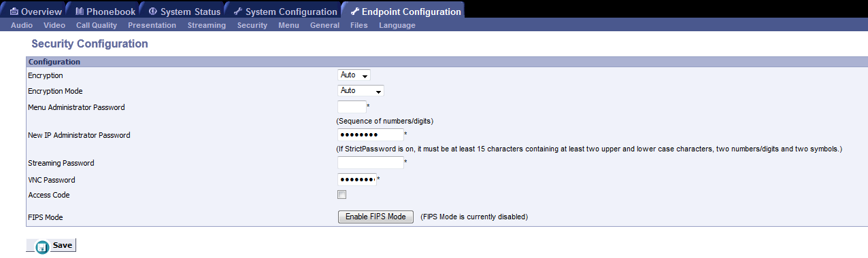This screenshot has height=258, width=868.
Task: Click the VNC Password field
Action: 356,179
